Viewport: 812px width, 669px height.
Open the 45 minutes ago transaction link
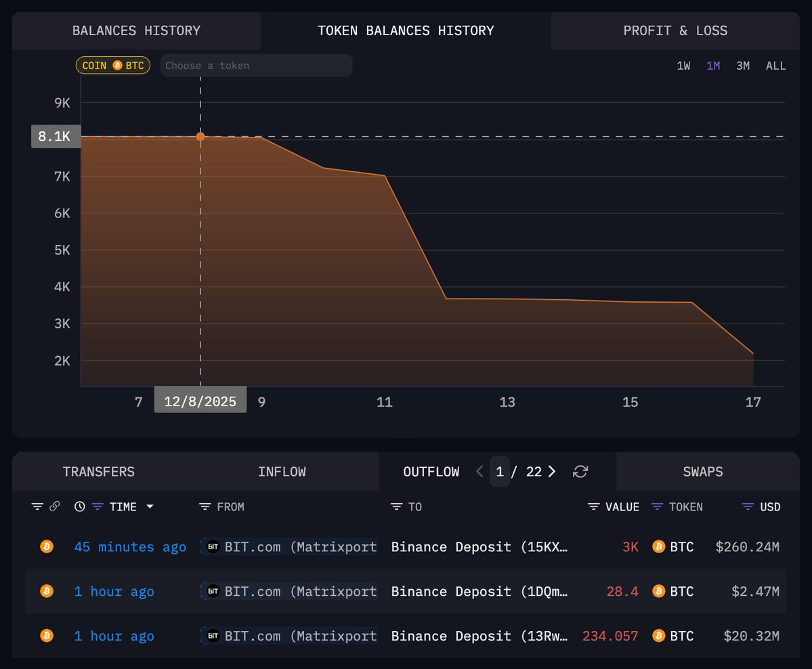pos(130,547)
